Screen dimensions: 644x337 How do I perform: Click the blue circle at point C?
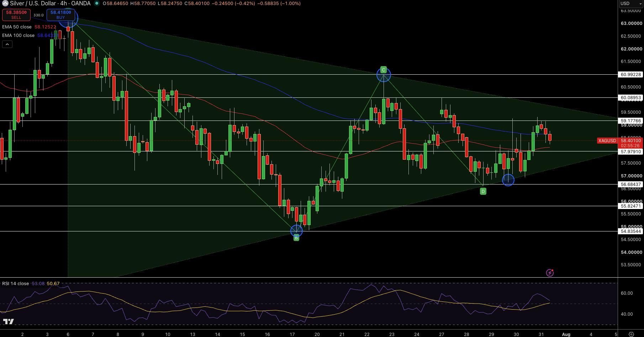point(384,75)
